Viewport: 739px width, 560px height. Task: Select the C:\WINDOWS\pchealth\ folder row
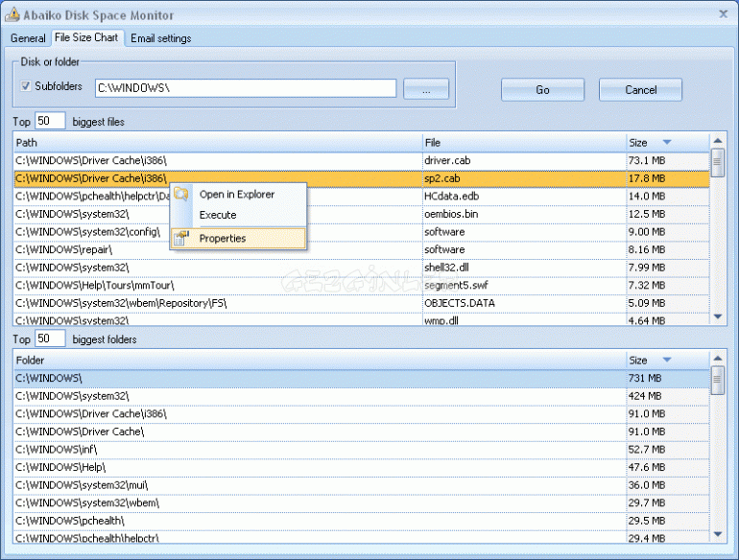362,521
